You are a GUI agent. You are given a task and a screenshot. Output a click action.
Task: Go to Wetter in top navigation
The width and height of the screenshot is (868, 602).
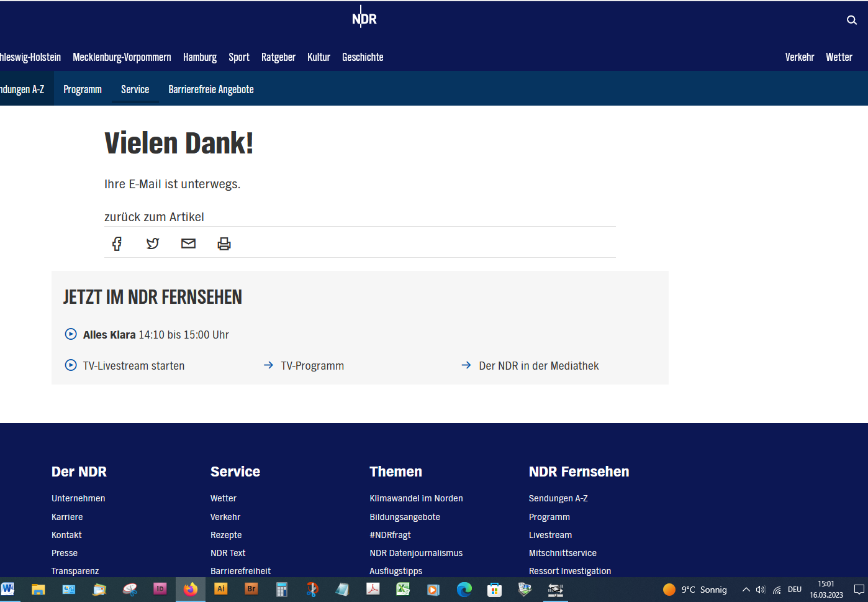coord(839,57)
